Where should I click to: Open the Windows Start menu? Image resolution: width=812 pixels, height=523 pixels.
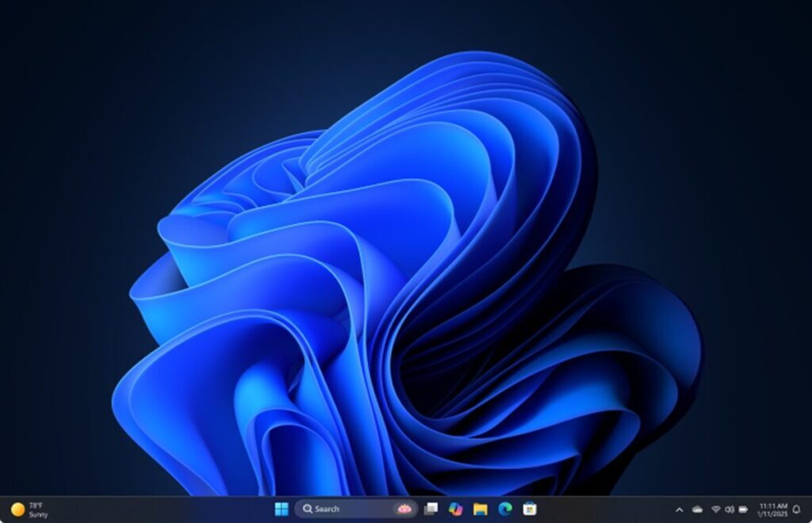(282, 509)
